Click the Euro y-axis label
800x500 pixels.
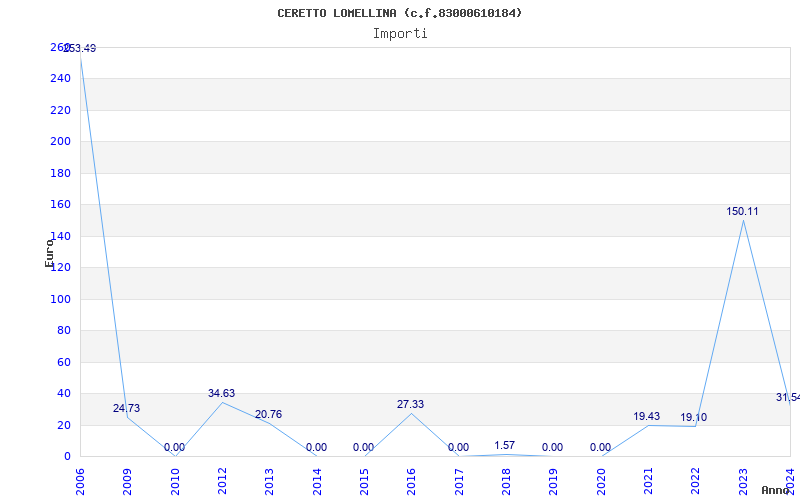tap(49, 253)
